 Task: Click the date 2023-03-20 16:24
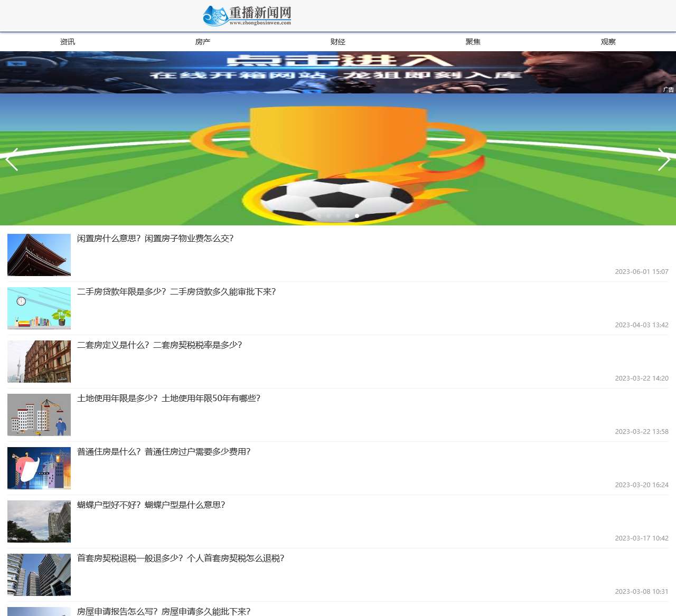click(x=642, y=485)
